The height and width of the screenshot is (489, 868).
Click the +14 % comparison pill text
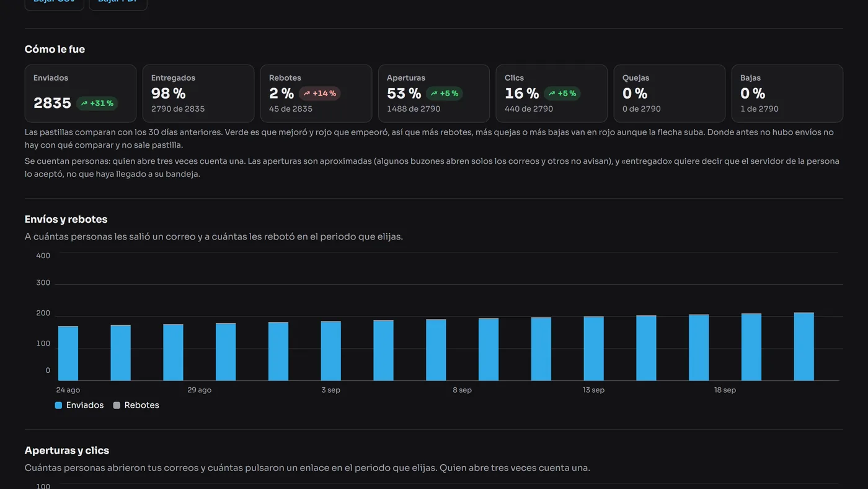coord(324,94)
